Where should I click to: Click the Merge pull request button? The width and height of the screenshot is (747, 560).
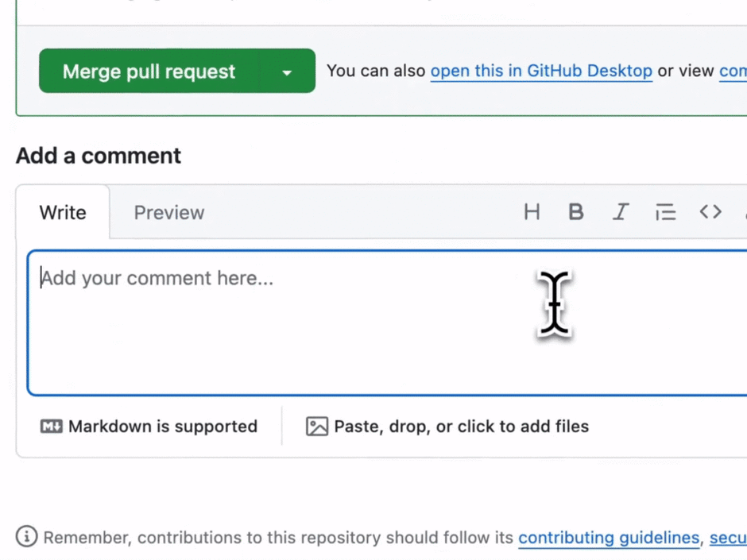[149, 71]
